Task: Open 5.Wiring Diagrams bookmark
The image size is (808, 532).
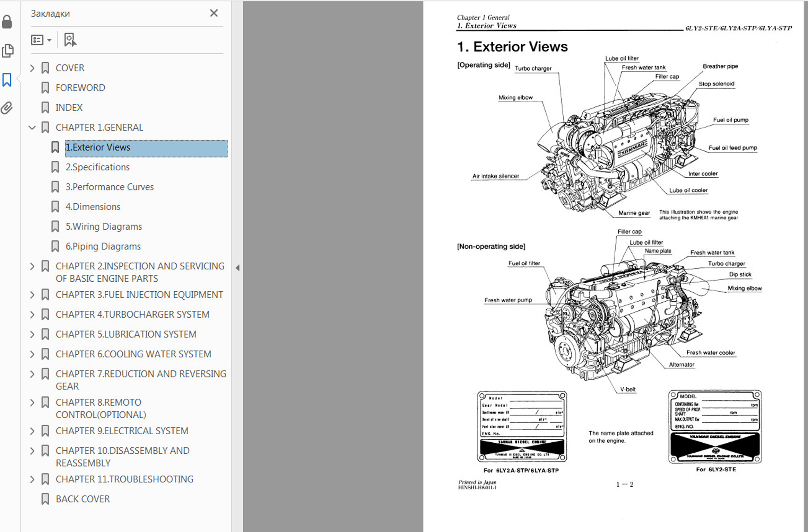Action: [104, 227]
